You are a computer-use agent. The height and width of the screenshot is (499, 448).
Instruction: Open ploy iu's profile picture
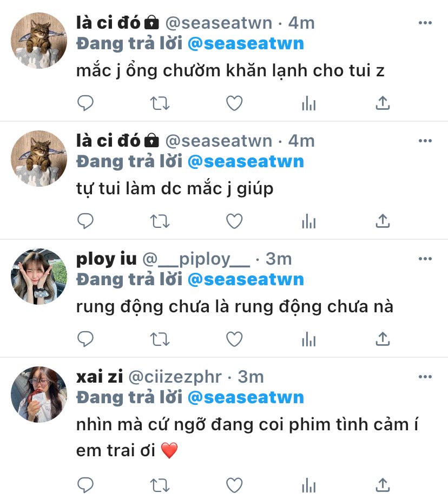(x=39, y=276)
